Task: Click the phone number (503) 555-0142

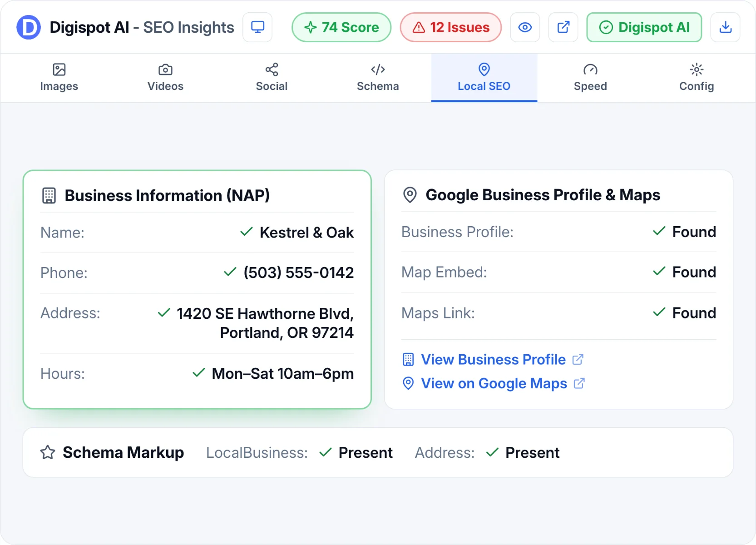Action: (298, 272)
